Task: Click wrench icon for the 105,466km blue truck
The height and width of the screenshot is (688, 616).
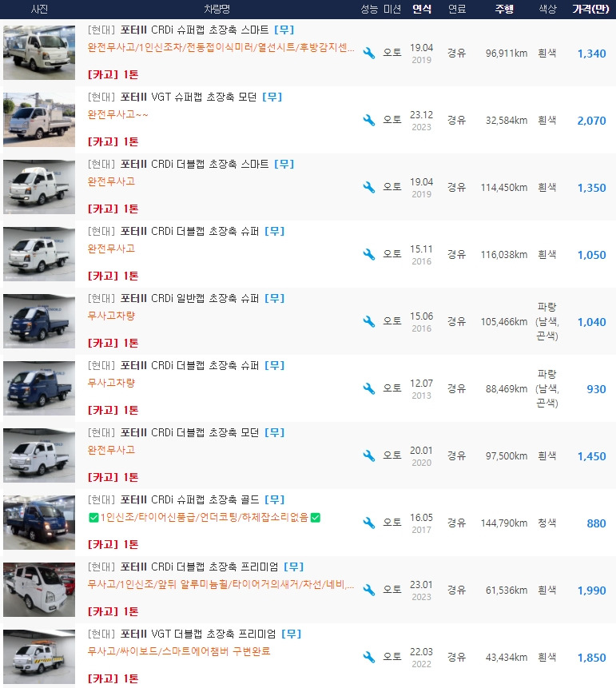Action: pos(368,322)
